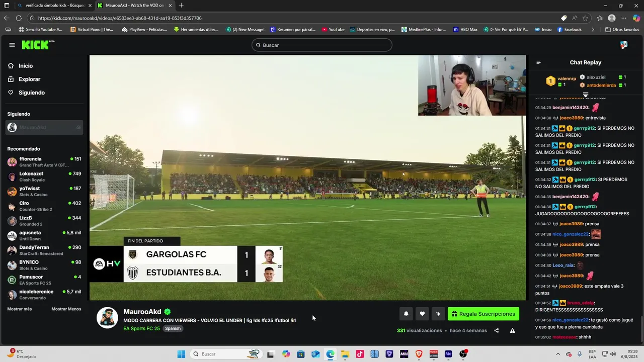644x362 pixels.
Task: Click Mostrar más in recommended list
Action: [x=20, y=309]
